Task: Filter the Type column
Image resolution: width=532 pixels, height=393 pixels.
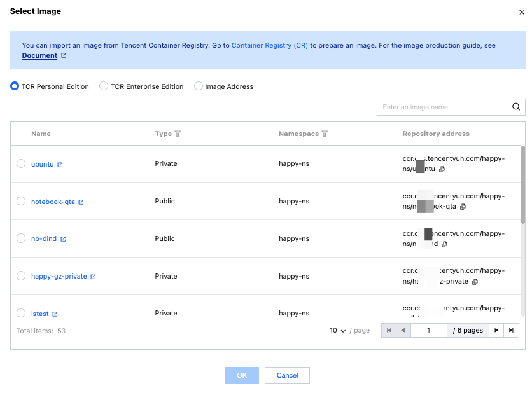Action: coord(178,134)
